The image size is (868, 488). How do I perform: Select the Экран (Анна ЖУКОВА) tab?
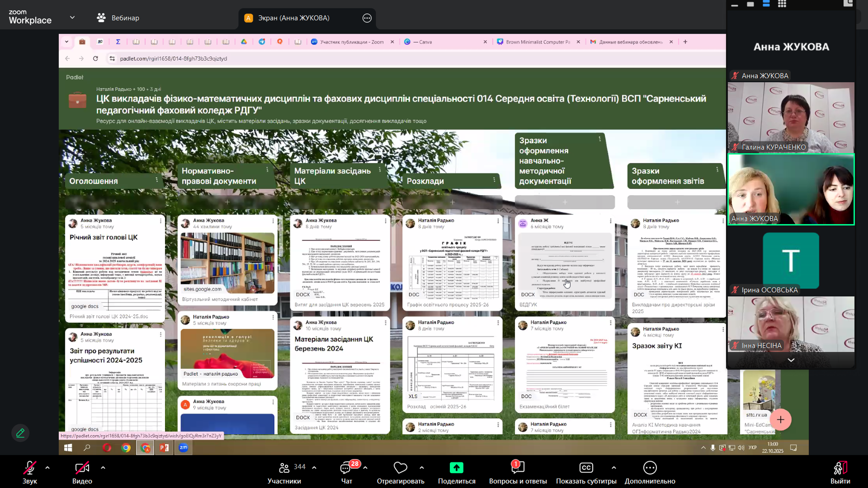tap(294, 18)
